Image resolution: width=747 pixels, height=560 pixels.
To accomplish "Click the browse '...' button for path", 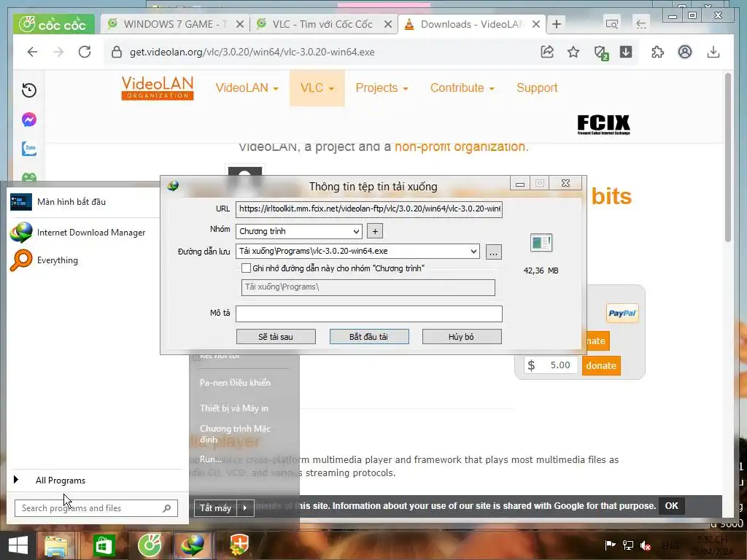I will 494,252.
